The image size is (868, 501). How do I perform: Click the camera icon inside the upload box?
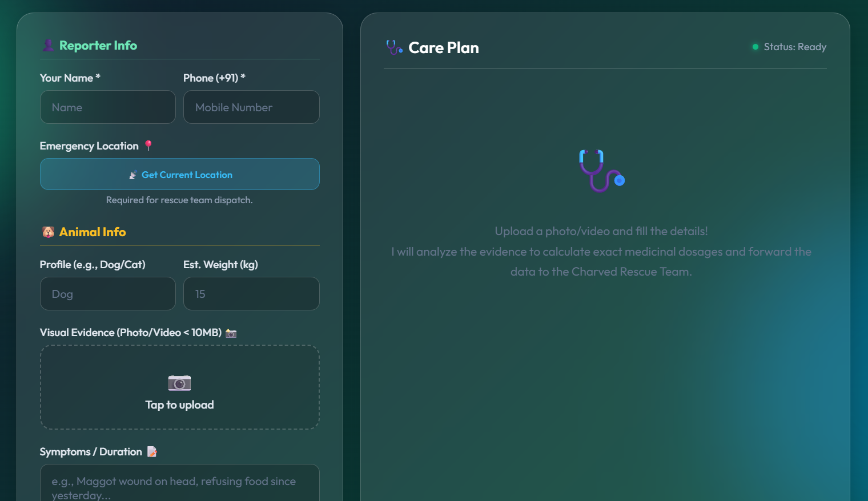click(x=179, y=383)
